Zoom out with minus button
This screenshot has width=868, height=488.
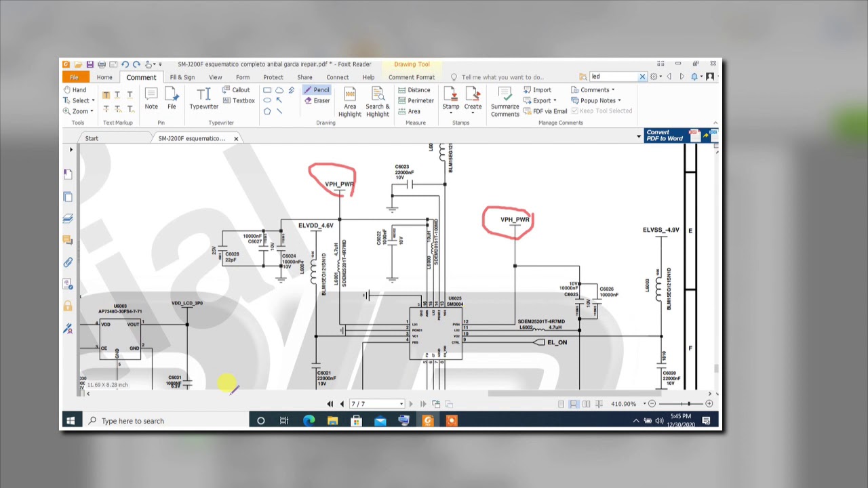(652, 404)
